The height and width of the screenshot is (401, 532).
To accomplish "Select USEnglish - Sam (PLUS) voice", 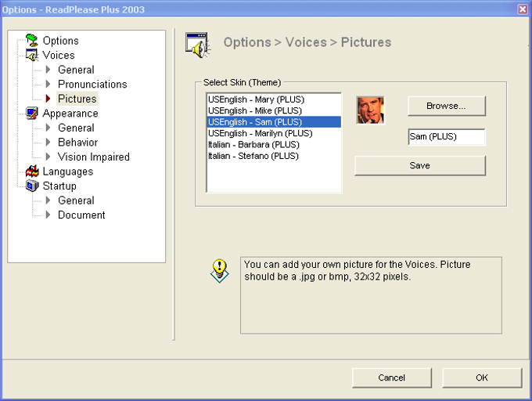I will tap(274, 122).
